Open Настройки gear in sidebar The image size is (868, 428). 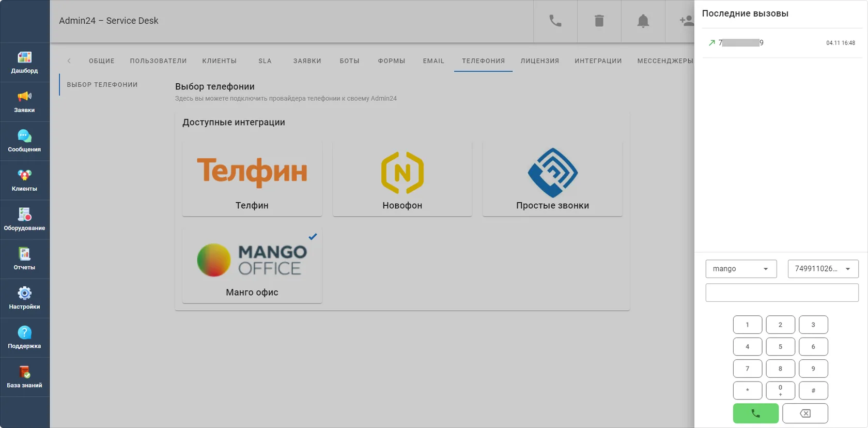[24, 298]
